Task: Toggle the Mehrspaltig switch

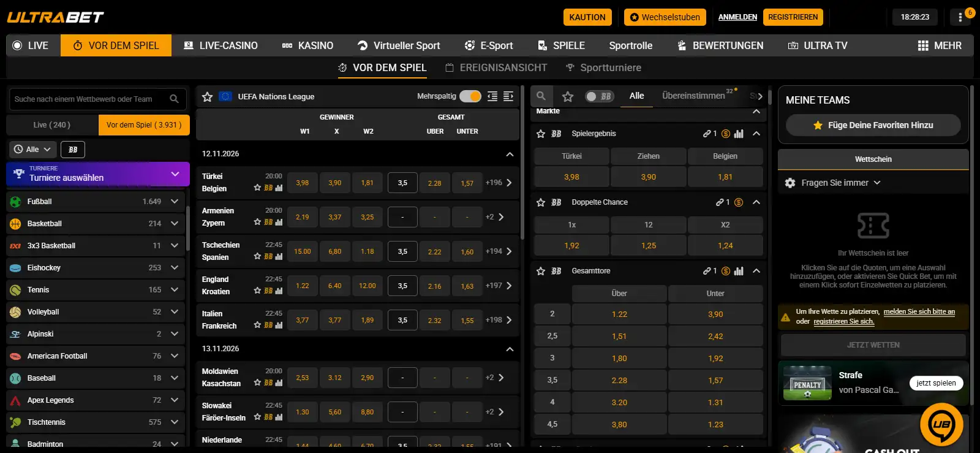Action: 470,96
